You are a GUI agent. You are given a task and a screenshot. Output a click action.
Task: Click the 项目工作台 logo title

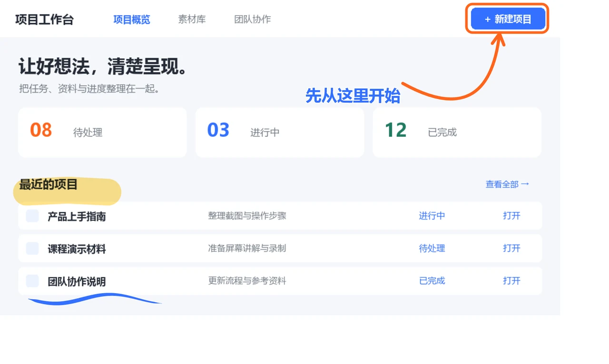(44, 19)
